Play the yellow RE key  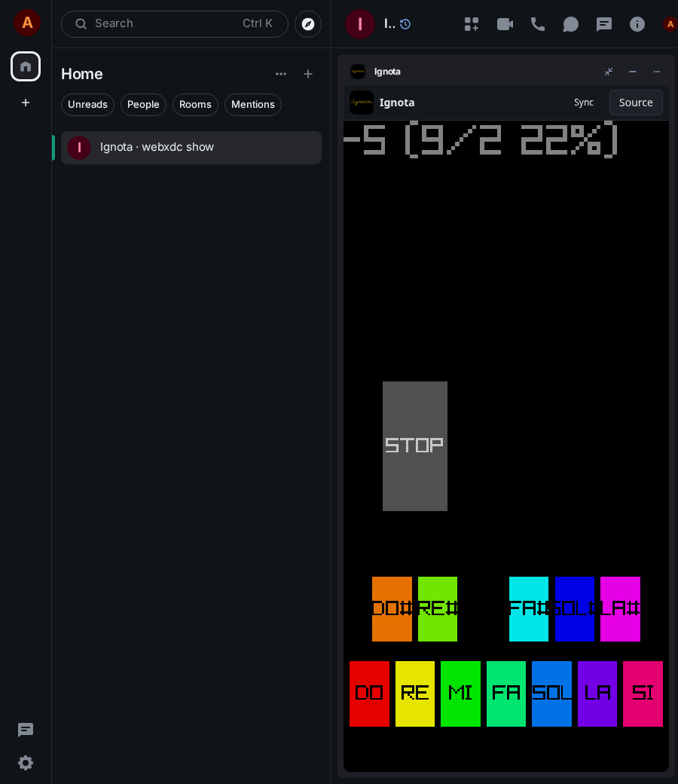[414, 694]
